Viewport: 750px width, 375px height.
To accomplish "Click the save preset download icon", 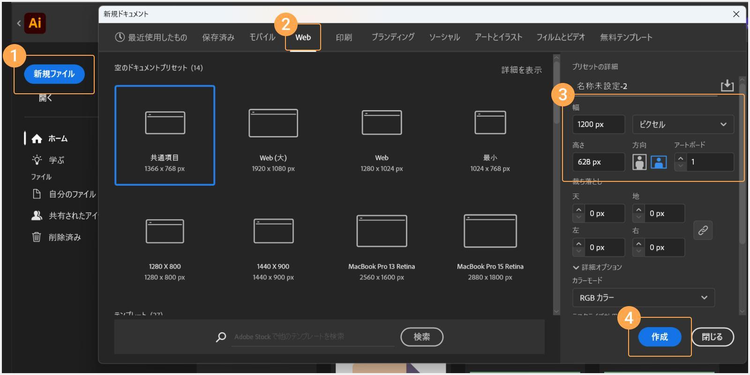I will coord(727,86).
